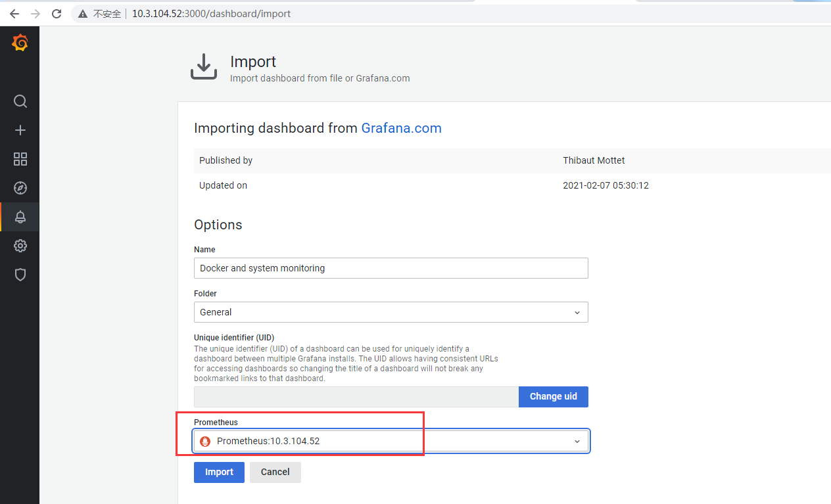This screenshot has width=831, height=504.
Task: Reload the page with browser refresh icon
Action: click(x=57, y=14)
